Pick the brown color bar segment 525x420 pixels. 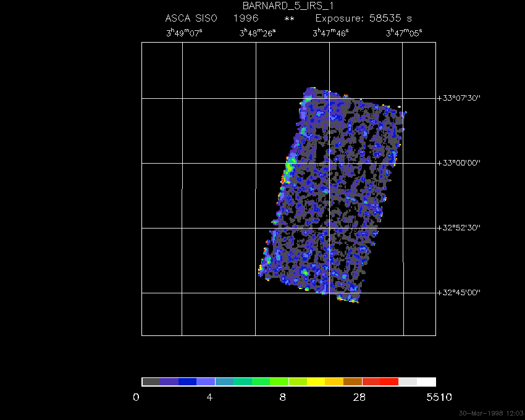coord(353,382)
